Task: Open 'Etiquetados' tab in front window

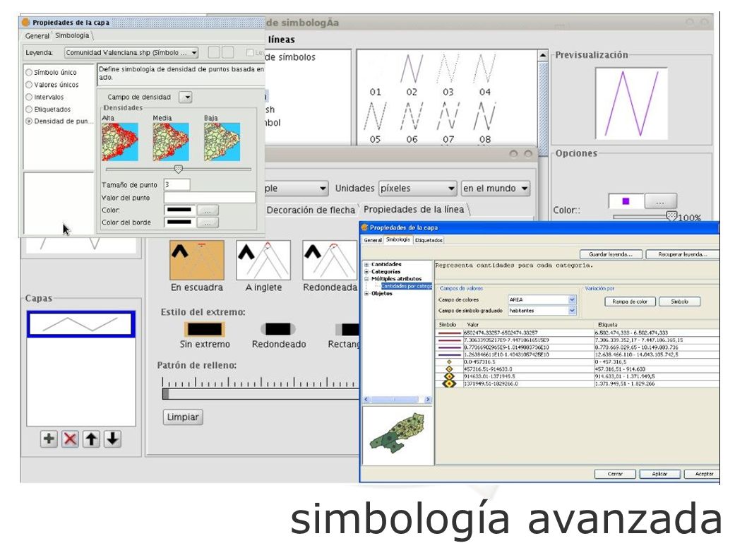Action: point(429,240)
